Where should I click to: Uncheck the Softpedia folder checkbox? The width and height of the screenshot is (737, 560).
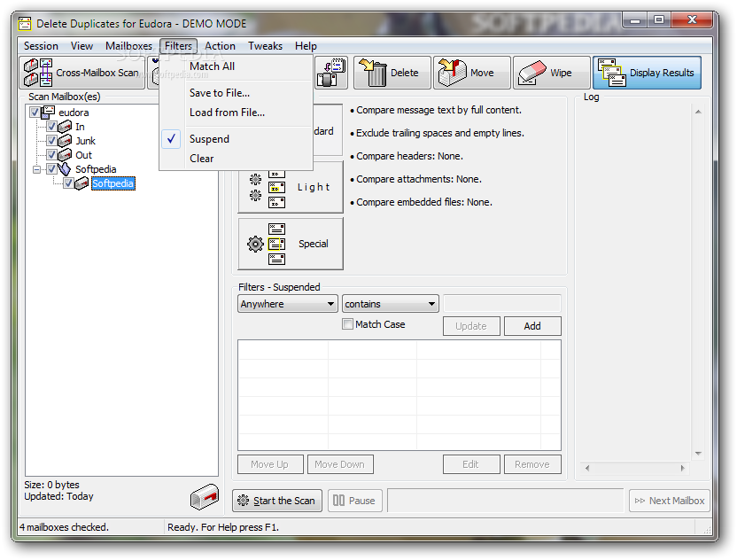51,169
